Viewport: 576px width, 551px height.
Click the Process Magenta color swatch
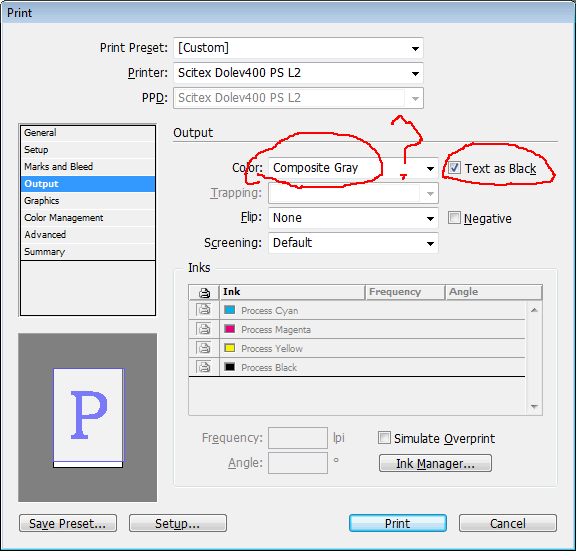pos(230,329)
